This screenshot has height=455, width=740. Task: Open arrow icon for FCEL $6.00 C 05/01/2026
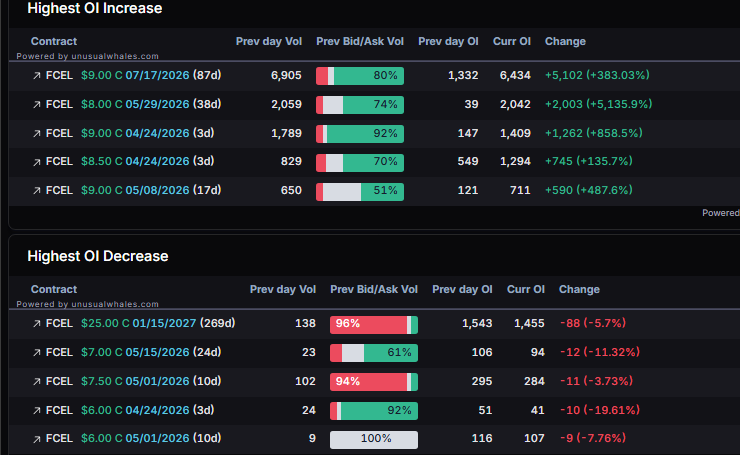(x=36, y=439)
